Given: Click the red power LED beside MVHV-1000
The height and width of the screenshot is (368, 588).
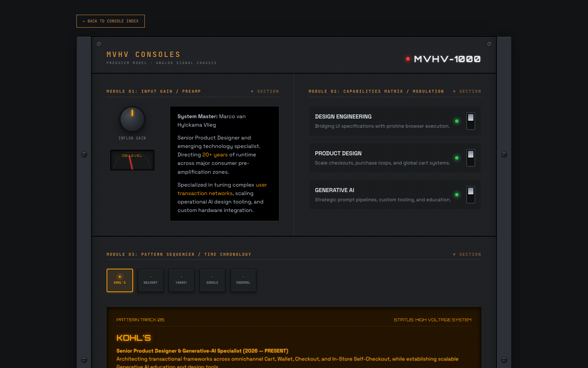Looking at the screenshot, I should click(408, 59).
